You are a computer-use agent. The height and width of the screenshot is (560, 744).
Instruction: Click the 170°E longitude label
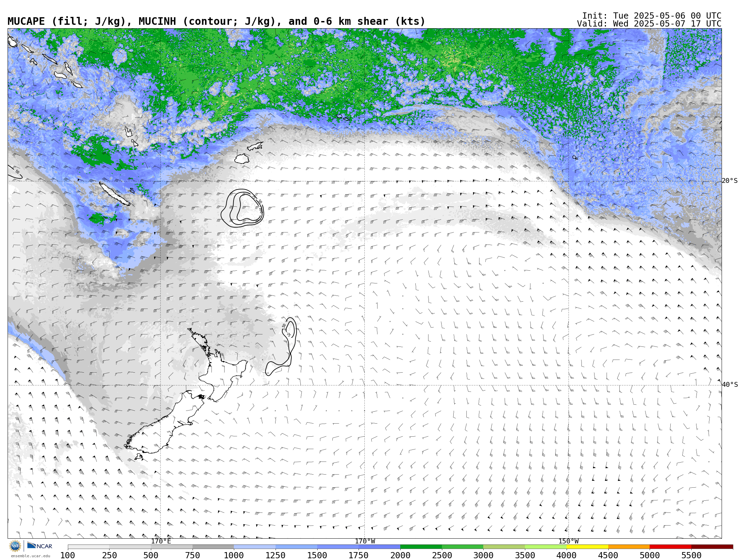pos(161,541)
